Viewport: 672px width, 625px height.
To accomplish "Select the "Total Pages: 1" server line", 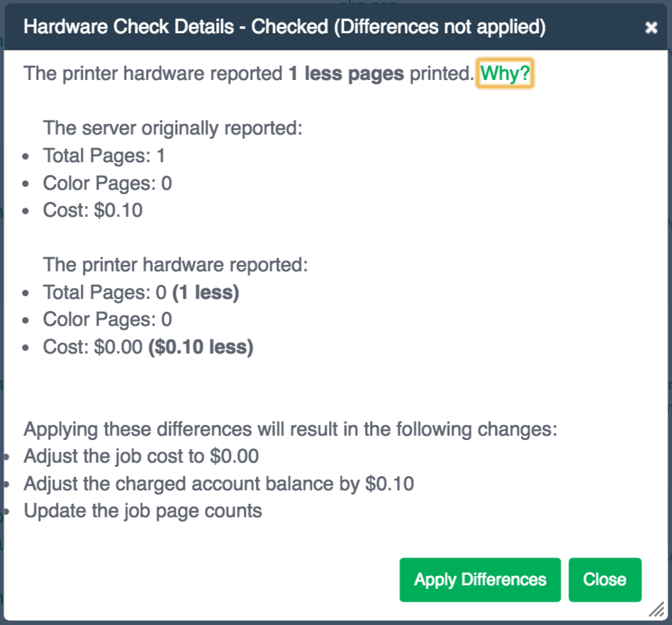I will 103,156.
